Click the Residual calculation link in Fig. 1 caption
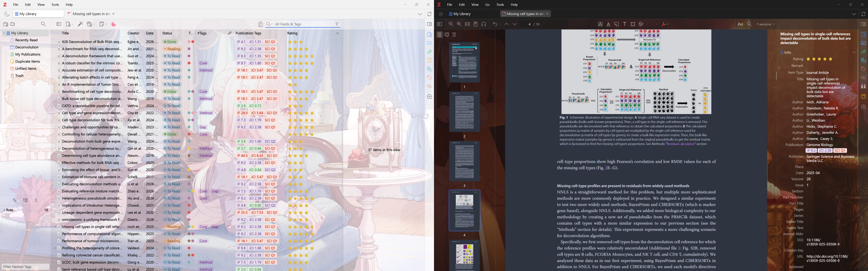868x271 pixels. click(681, 144)
